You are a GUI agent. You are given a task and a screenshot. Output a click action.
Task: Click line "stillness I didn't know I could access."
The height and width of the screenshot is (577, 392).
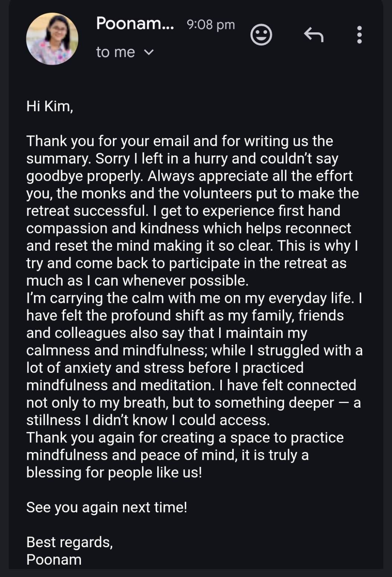pyautogui.click(x=148, y=420)
